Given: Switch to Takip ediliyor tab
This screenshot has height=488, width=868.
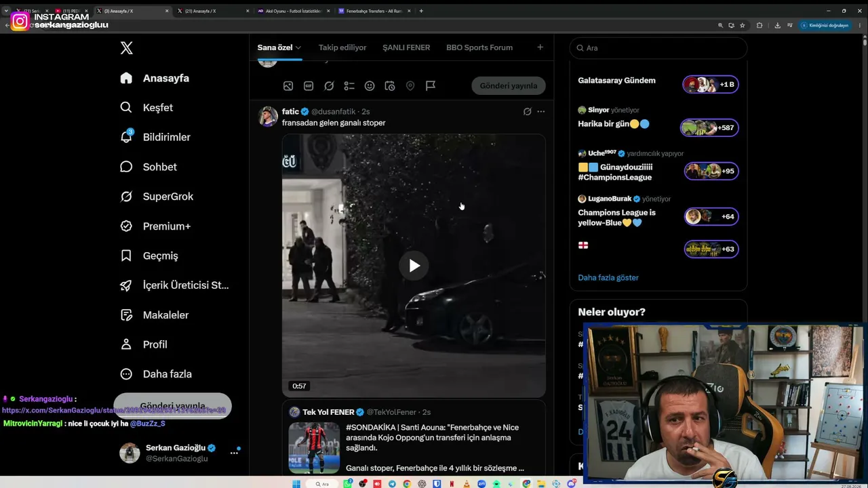Looking at the screenshot, I should click(x=342, y=47).
